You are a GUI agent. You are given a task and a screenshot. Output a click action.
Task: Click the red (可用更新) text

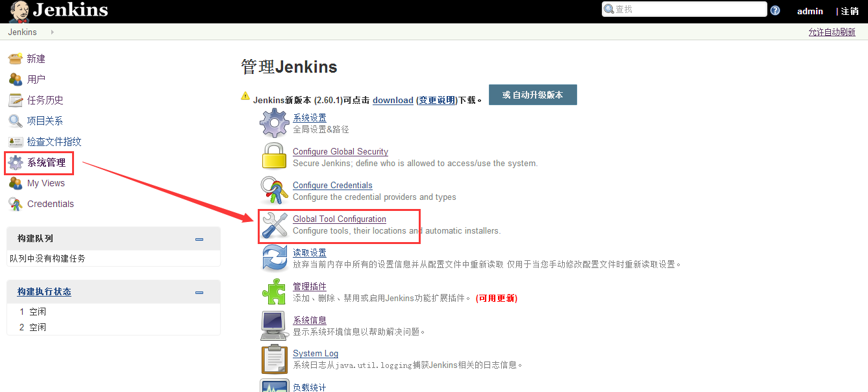496,298
